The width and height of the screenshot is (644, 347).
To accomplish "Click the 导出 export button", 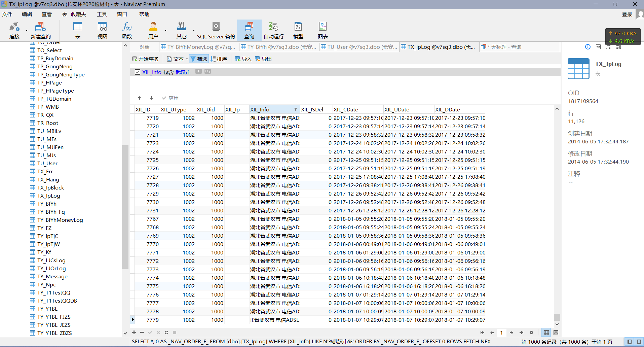I will point(263,59).
